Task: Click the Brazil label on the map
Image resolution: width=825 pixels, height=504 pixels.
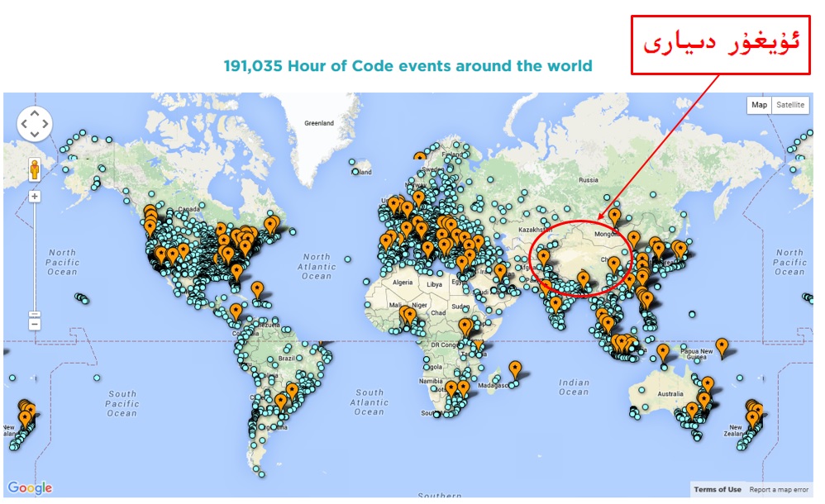Action: pos(287,359)
